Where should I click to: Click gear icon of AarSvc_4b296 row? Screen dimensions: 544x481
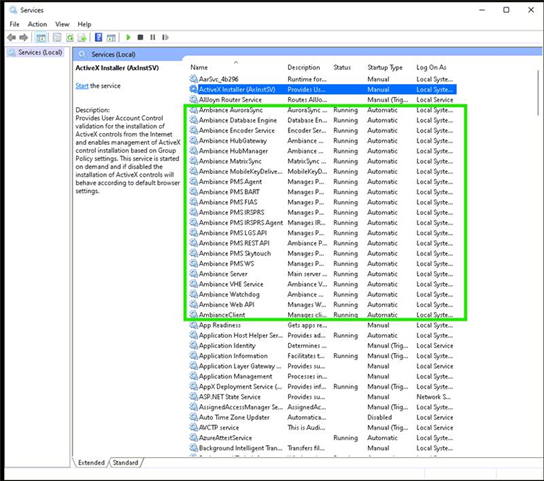(x=194, y=79)
